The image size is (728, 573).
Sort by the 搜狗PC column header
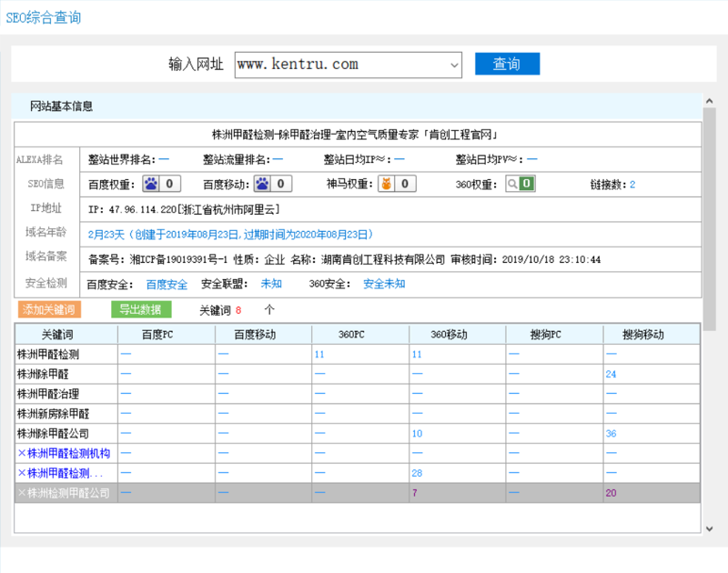coord(554,335)
